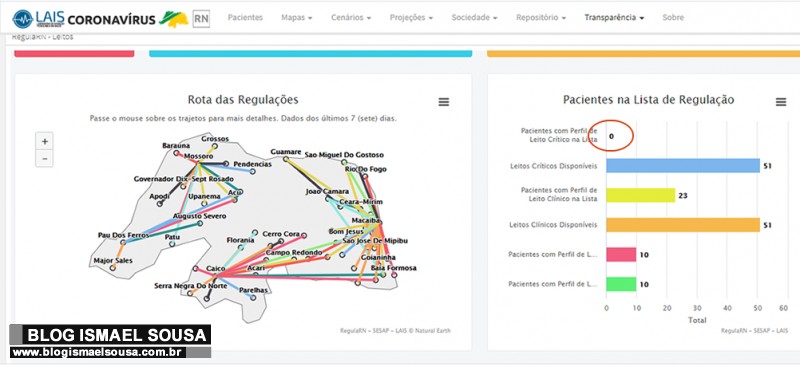Select the Joao Camara map label
The image size is (800, 367).
[327, 192]
